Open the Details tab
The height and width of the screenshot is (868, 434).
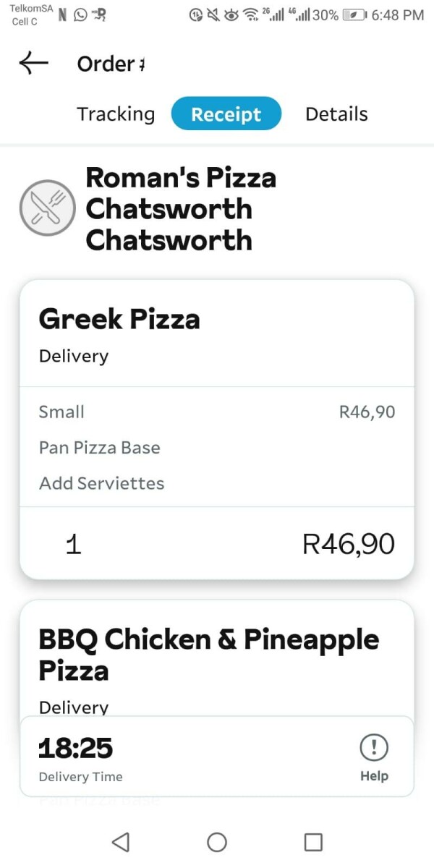[336, 114]
